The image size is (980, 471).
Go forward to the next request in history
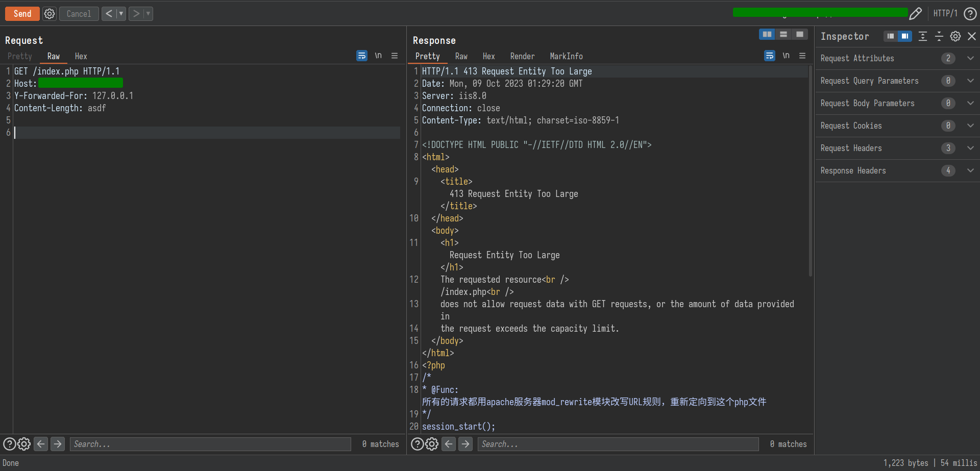point(136,14)
